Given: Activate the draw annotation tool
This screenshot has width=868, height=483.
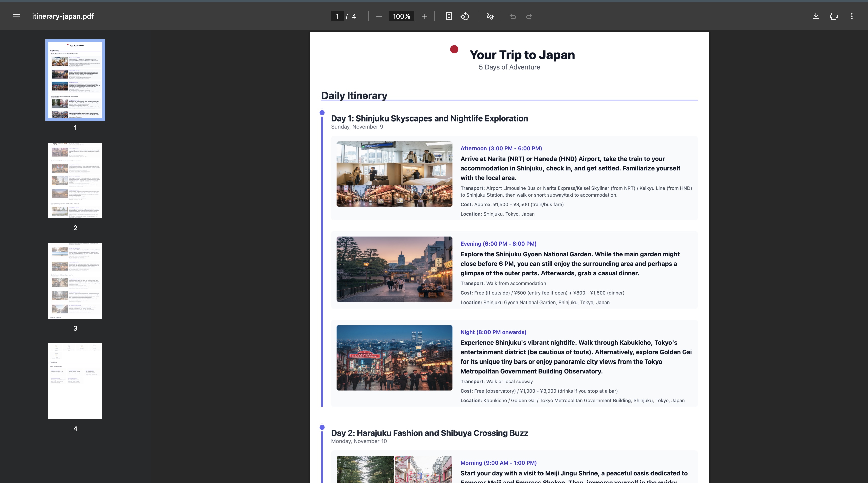Looking at the screenshot, I should (x=490, y=16).
